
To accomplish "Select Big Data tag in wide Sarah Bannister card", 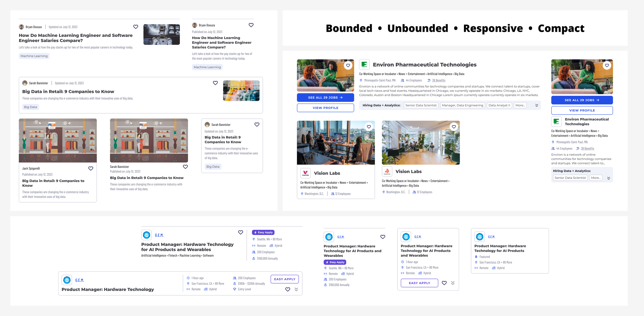I will pyautogui.click(x=30, y=107).
